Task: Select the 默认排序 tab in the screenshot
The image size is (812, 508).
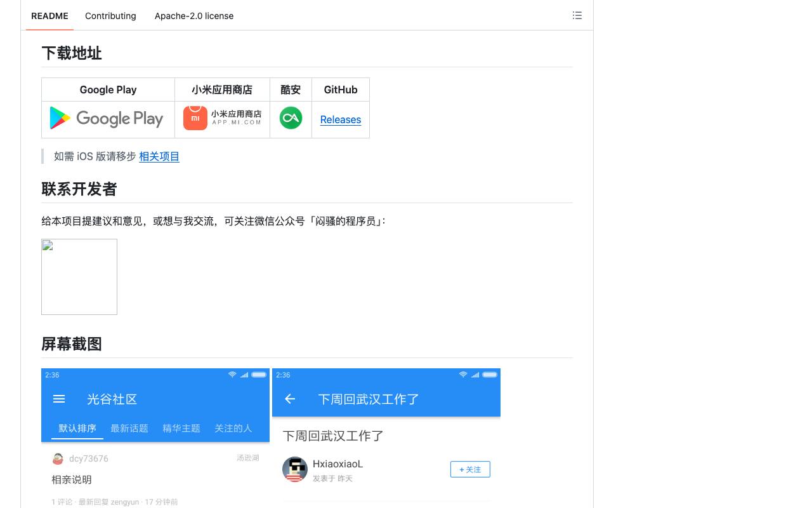Action: (77, 428)
